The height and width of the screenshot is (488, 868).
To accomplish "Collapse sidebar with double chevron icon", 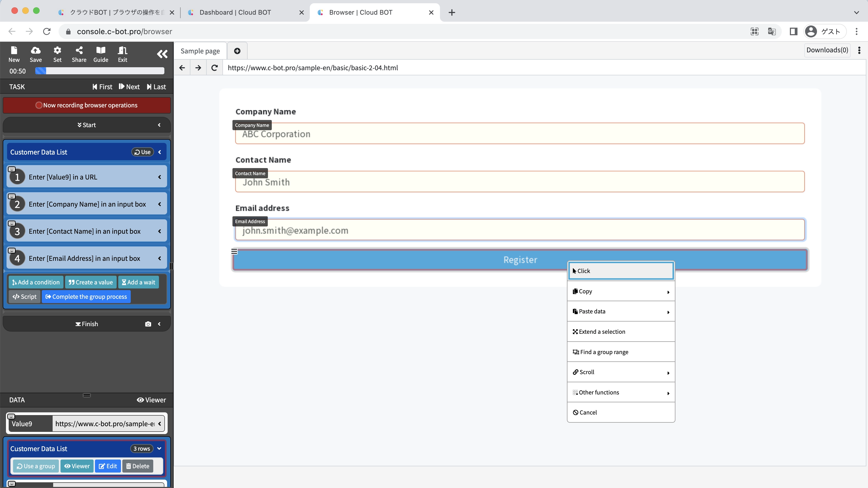I will [162, 54].
